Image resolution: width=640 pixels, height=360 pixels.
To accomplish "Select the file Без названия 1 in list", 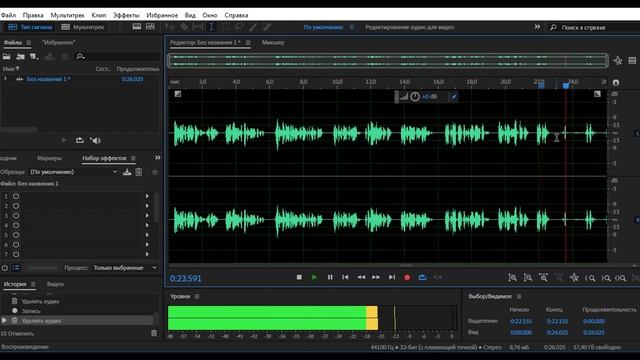I will [48, 79].
